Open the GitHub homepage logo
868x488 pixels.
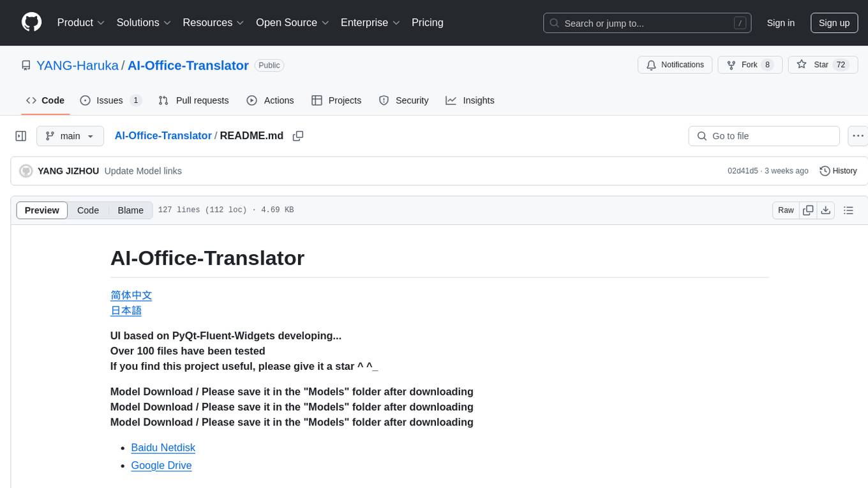pos(31,22)
